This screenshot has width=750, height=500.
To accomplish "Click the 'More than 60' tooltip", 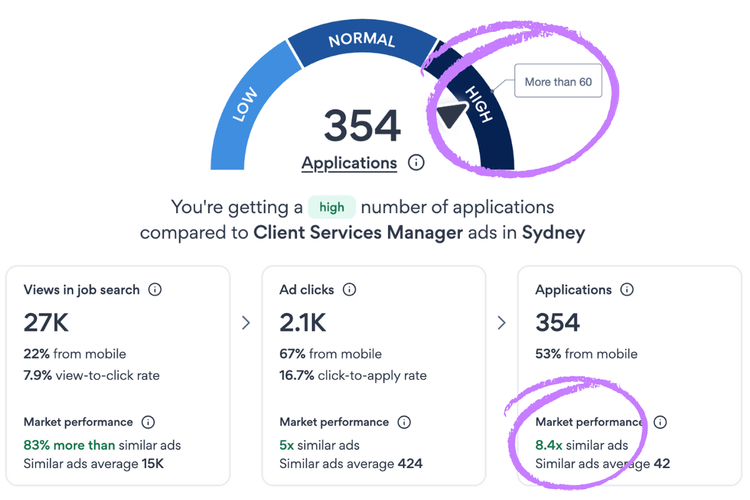I will click(x=559, y=81).
